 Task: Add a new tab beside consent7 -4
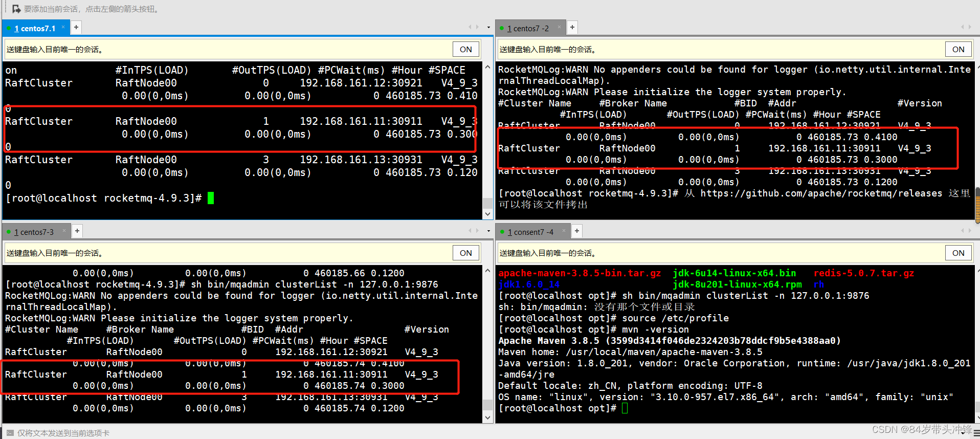577,231
